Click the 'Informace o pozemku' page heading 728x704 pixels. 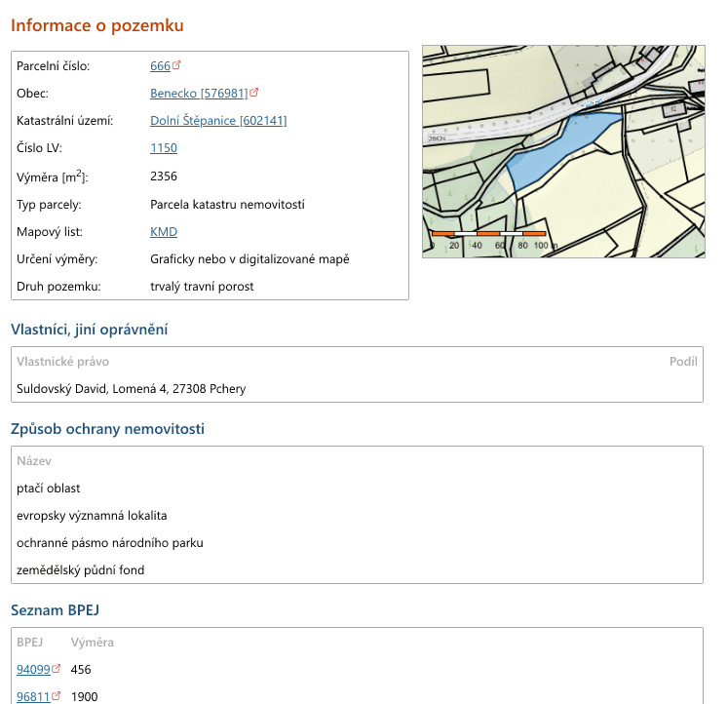96,25
